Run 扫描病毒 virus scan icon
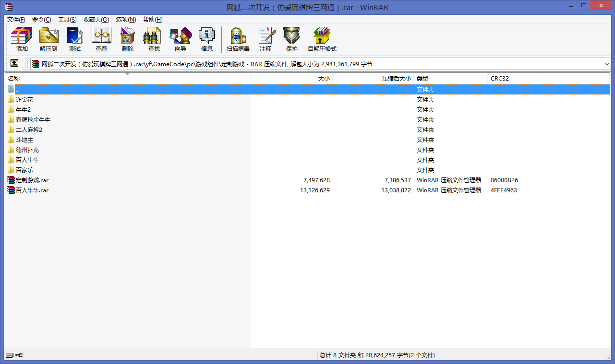The width and height of the screenshot is (615, 364). 238,39
